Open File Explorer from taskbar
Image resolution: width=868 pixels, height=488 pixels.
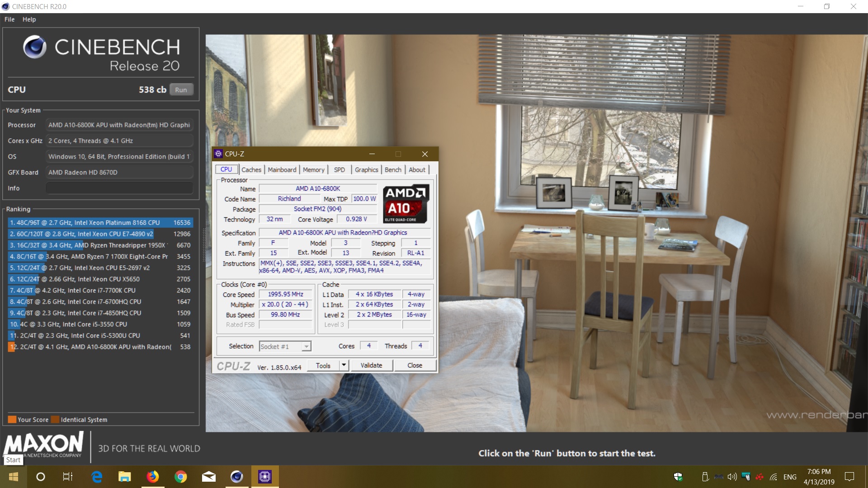coord(124,477)
